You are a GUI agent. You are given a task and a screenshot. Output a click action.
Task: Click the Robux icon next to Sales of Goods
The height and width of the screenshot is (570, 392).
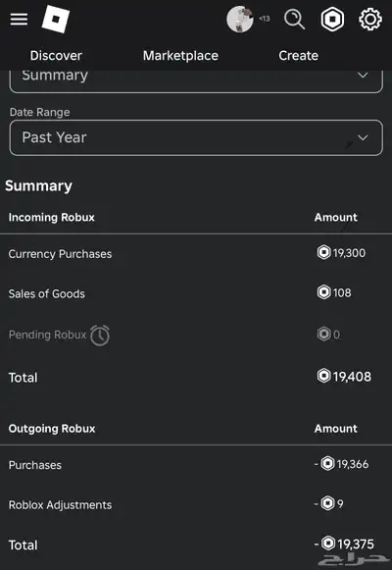[x=323, y=292]
